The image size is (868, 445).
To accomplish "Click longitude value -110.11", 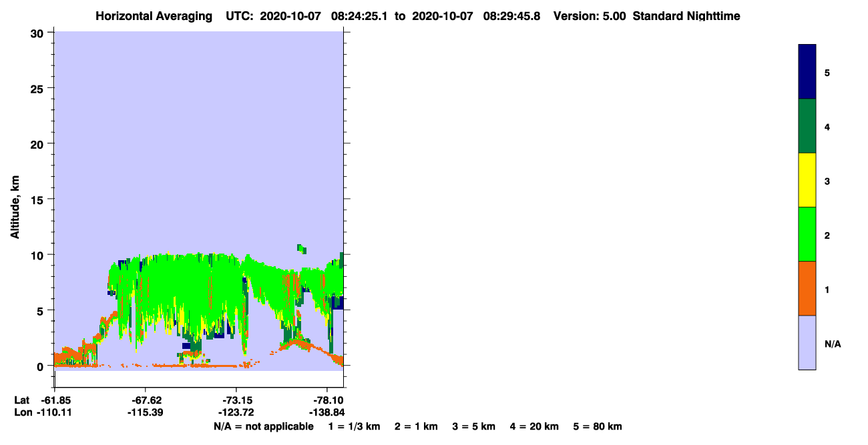I will [53, 413].
